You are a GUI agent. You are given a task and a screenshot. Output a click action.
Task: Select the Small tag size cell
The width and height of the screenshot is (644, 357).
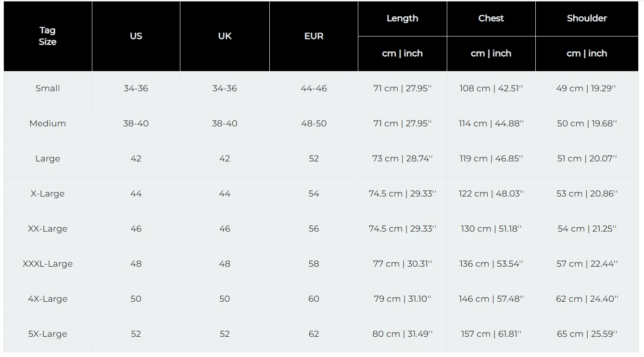point(48,88)
